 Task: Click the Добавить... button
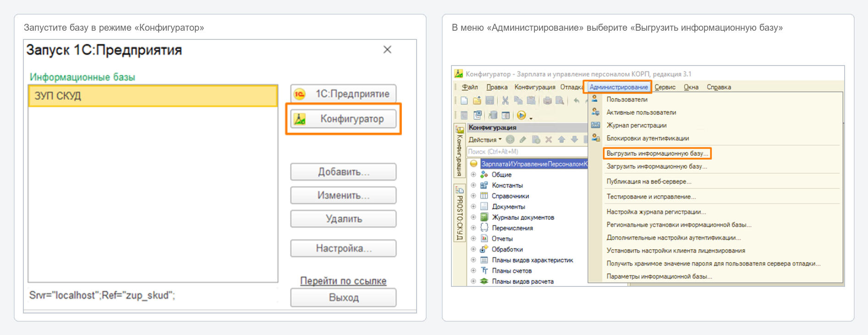coord(343,172)
